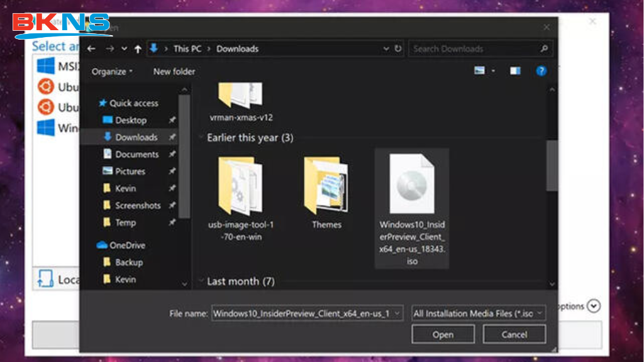This screenshot has width=644, height=362.
Task: Open Help via the blue question mark icon
Action: tap(541, 71)
